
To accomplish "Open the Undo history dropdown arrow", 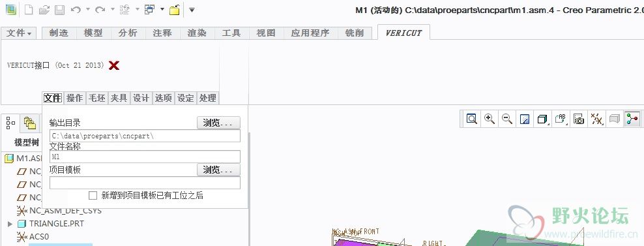I will pos(87,9).
